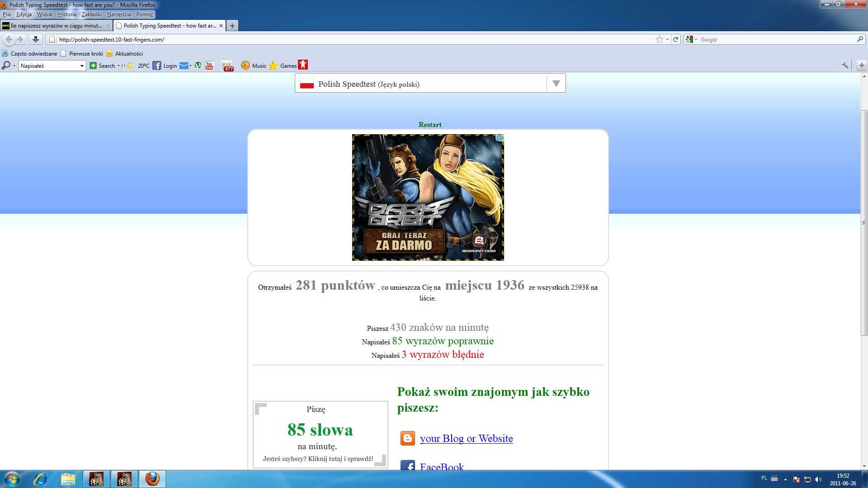Expand the toolbar magnifier dropdown arrow
Screen dimensions: 868x488
14,66
